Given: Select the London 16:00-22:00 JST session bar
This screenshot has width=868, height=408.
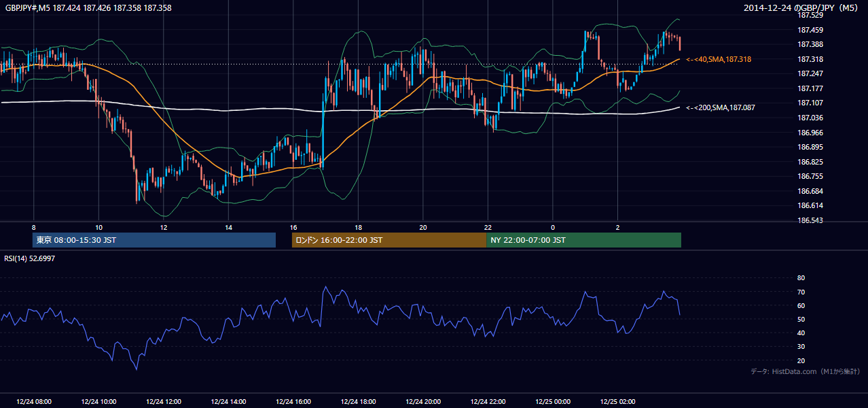Looking at the screenshot, I should [389, 240].
